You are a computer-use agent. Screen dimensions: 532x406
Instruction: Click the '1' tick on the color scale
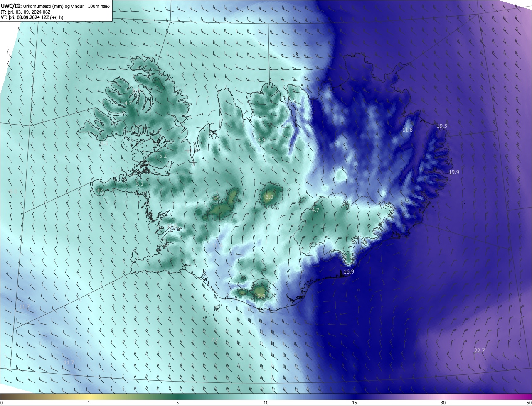tap(89, 403)
